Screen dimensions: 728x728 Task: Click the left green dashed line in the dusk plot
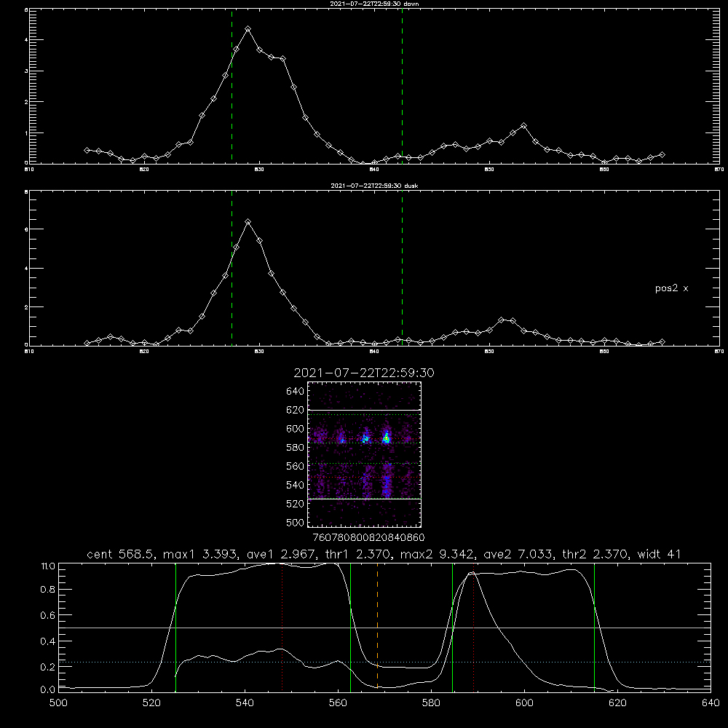coord(232,268)
